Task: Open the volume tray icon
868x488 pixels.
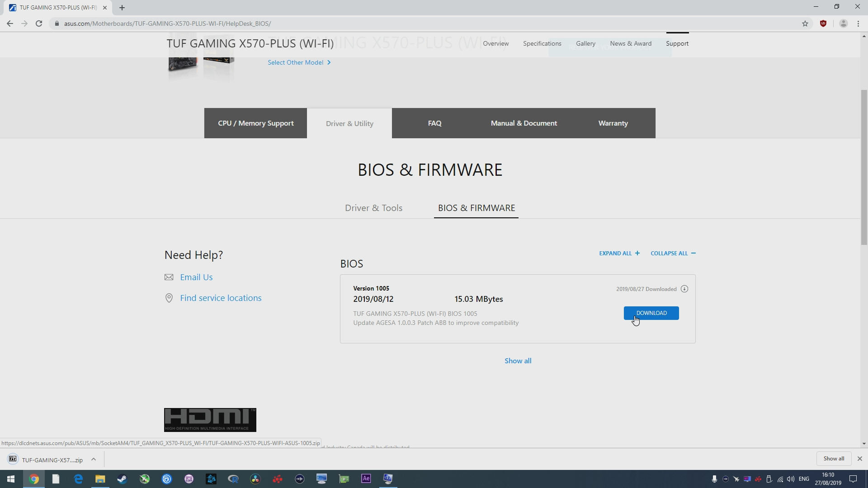Action: tap(791, 479)
